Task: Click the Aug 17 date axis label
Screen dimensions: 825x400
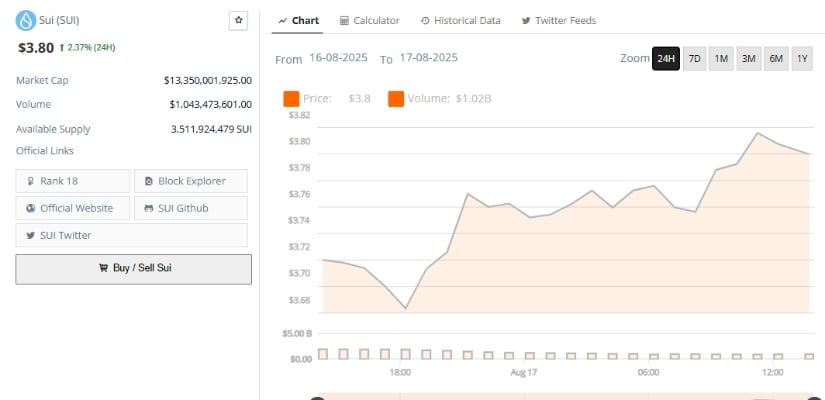Action: click(x=524, y=373)
